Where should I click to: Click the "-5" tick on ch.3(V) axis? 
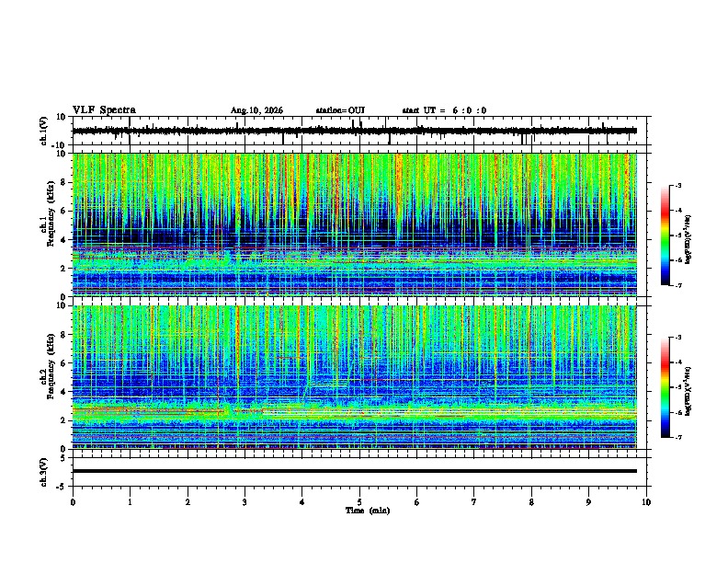coord(62,487)
